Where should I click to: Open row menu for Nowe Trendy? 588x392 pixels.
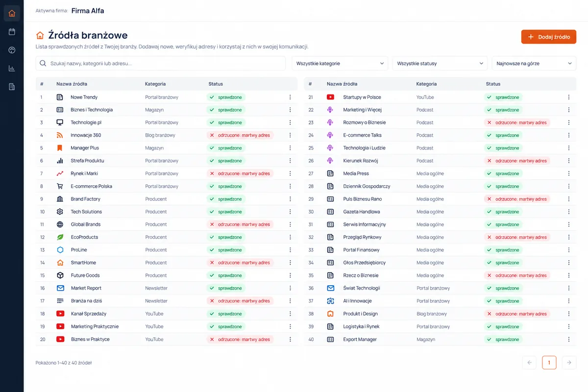pos(290,97)
